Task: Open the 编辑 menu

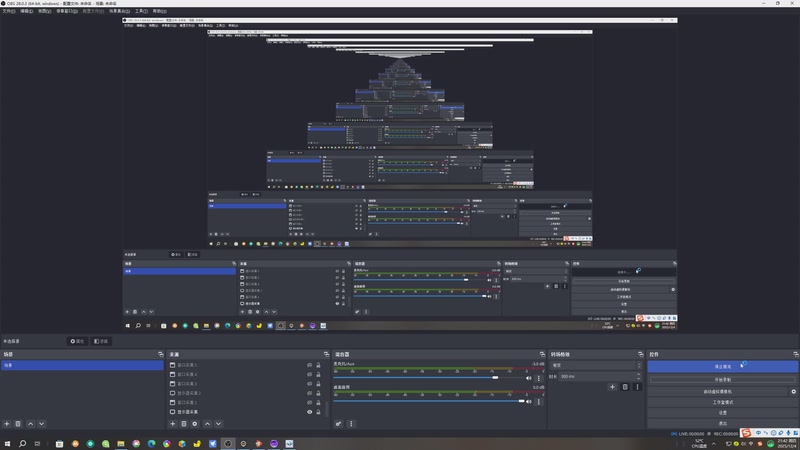Action: tap(27, 11)
